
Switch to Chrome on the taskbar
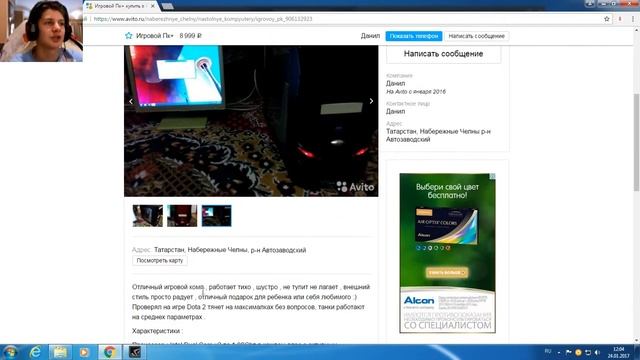point(109,352)
